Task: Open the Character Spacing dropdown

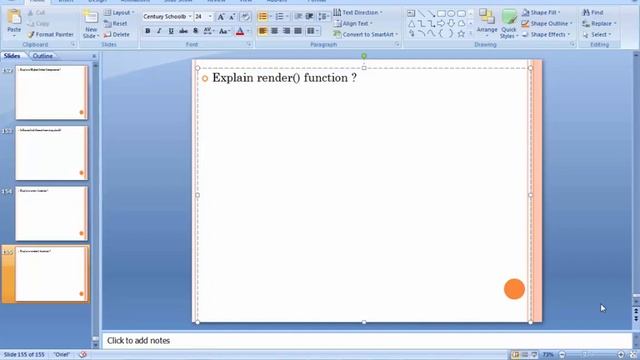Action: pyautogui.click(x=208, y=31)
